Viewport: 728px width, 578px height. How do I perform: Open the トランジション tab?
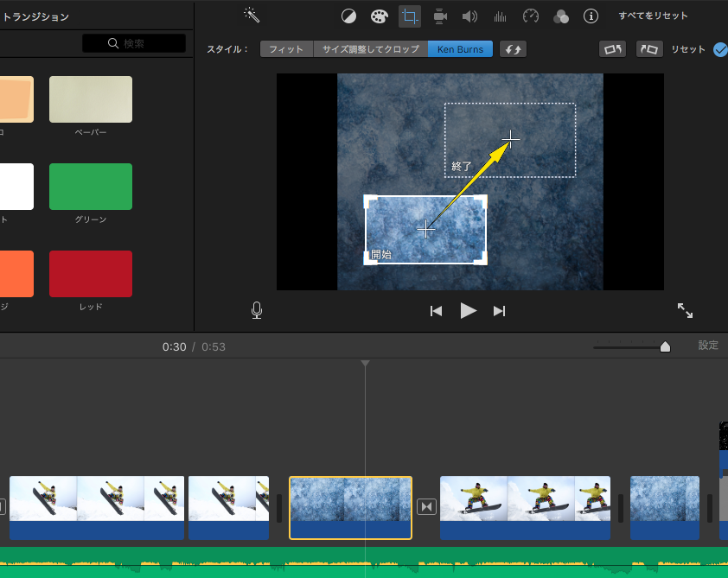tap(36, 16)
